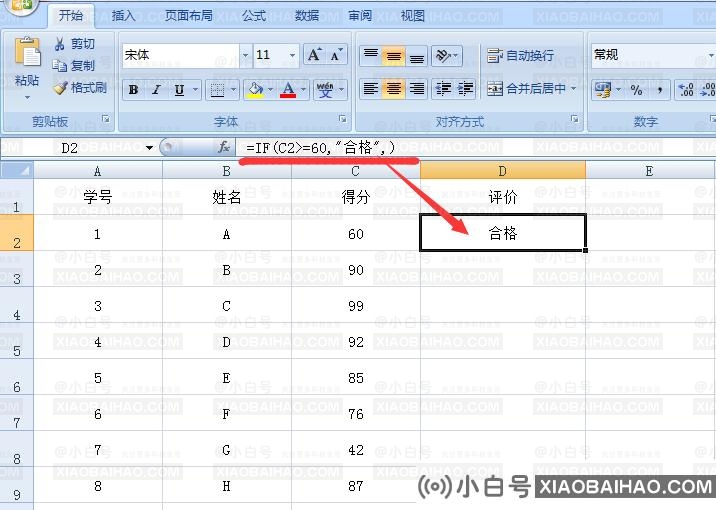Click the Cut (剪切) scissors icon
This screenshot has width=716, height=510.
point(60,44)
